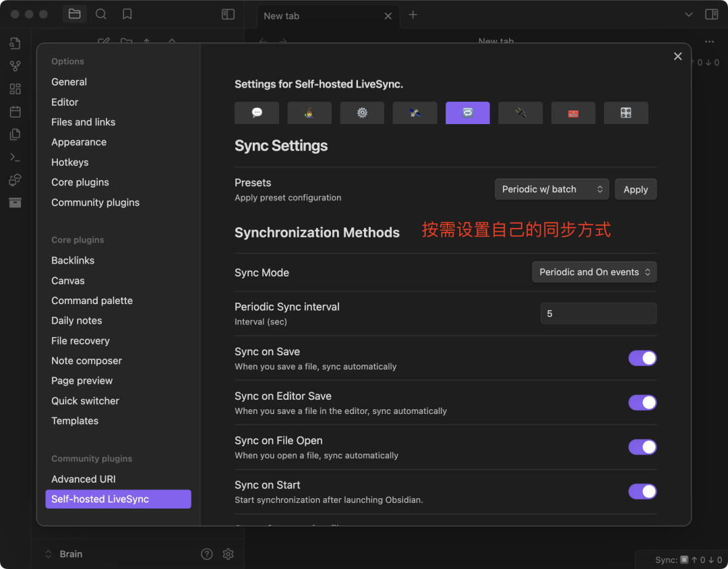
Task: Select the New tab tab
Action: (x=328, y=16)
